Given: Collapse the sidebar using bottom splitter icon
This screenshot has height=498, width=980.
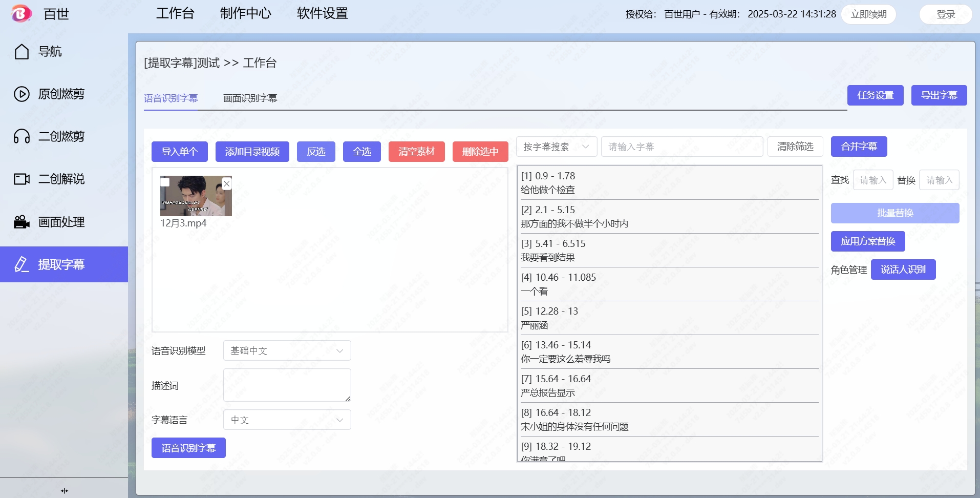Looking at the screenshot, I should pos(64,491).
